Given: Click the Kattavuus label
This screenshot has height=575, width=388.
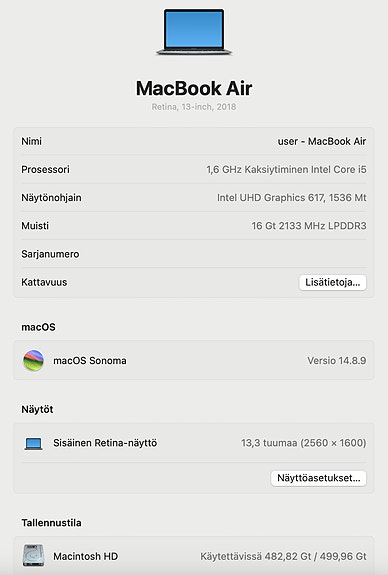Looking at the screenshot, I should coord(44,282).
